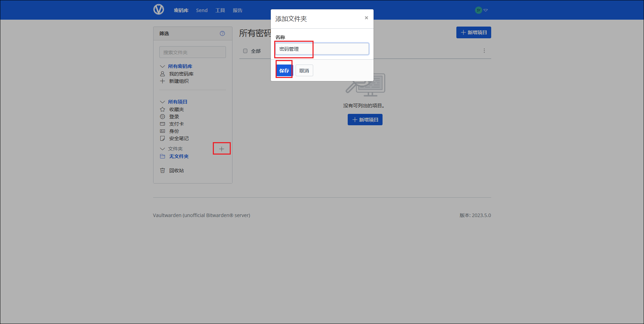Collapse the 文件夹 section chevron
This screenshot has height=324, width=644.
[162, 149]
